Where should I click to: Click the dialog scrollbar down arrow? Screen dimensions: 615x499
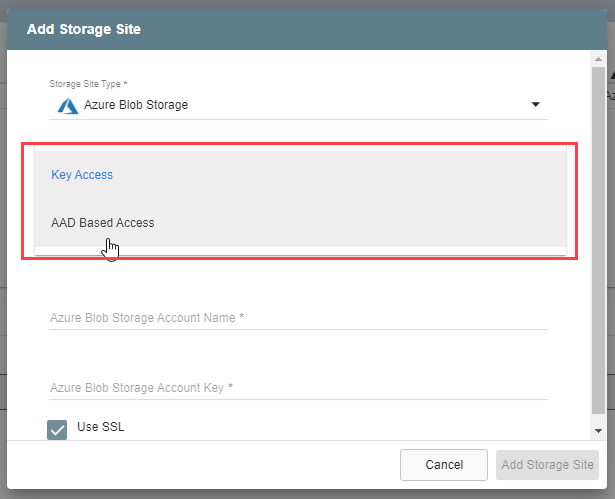tap(598, 431)
